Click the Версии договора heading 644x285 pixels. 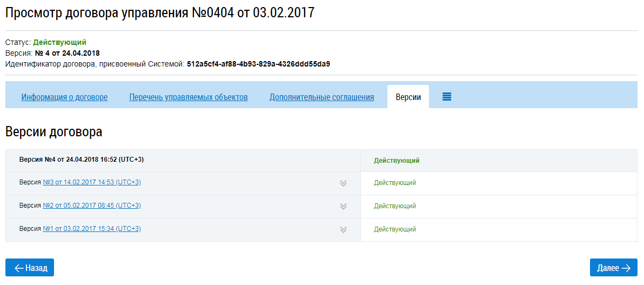53,131
